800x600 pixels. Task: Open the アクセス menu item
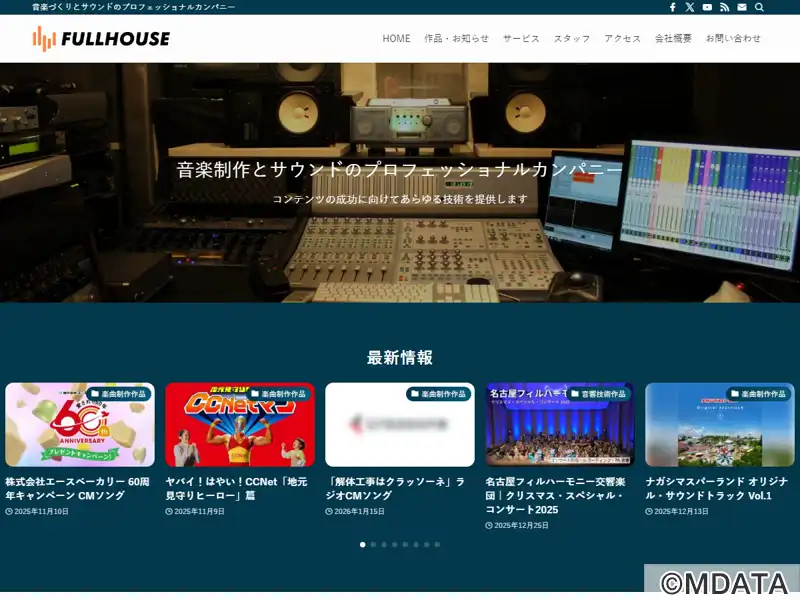pos(622,39)
